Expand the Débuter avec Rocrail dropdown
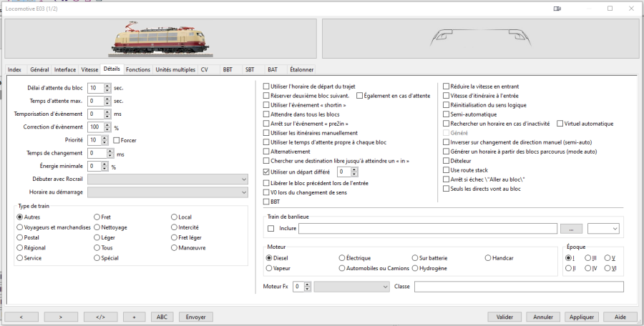 pos(167,179)
